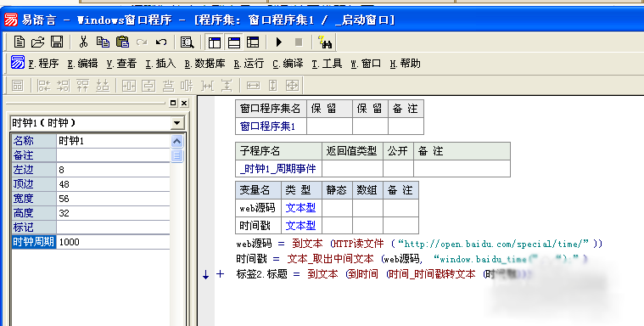Click the center vertically in window icon
This screenshot has height=326, width=644.
[148, 86]
